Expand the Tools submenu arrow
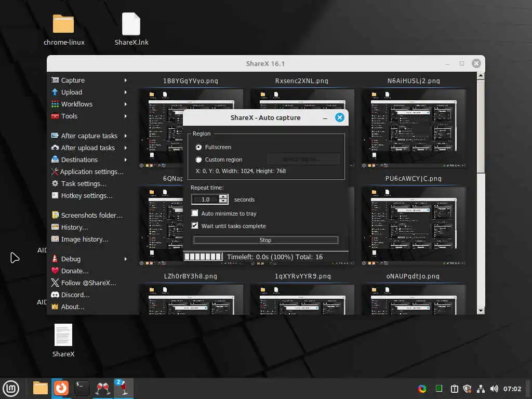The height and width of the screenshot is (399, 532). [x=126, y=116]
